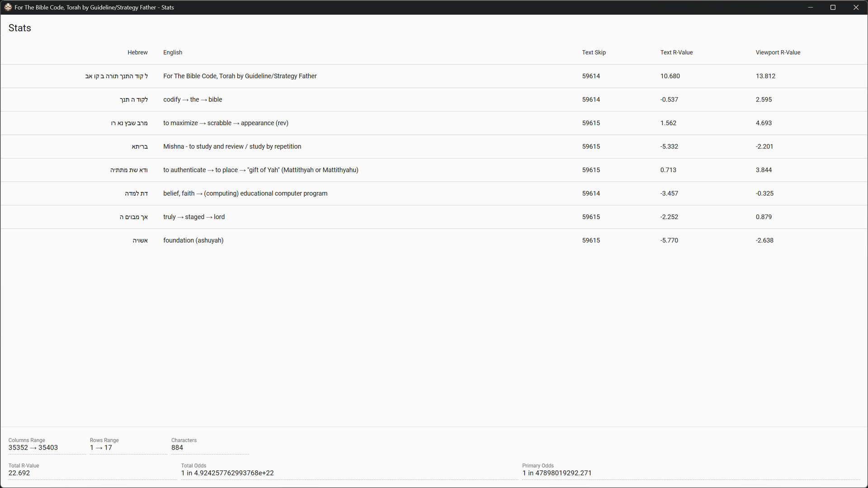The width and height of the screenshot is (868, 488).
Task: Click the Viewport R-Value column header
Action: point(778,52)
